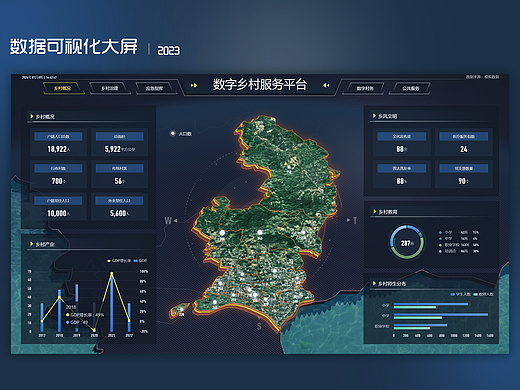Select the card showing value 24
The height and width of the screenshot is (390, 520).
[464, 142]
